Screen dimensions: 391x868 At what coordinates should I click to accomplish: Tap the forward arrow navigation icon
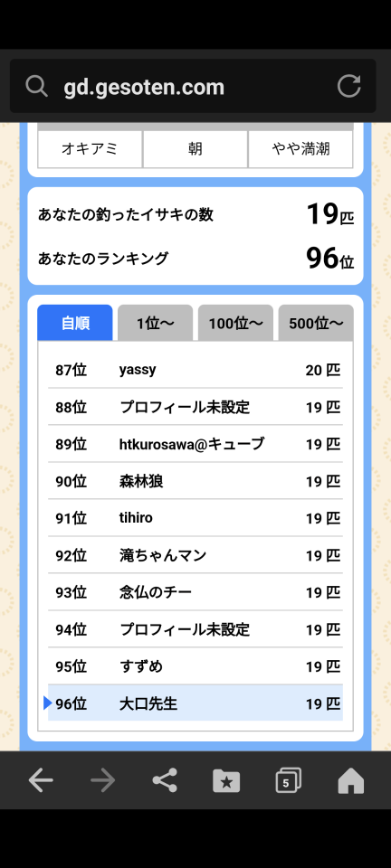point(103,780)
